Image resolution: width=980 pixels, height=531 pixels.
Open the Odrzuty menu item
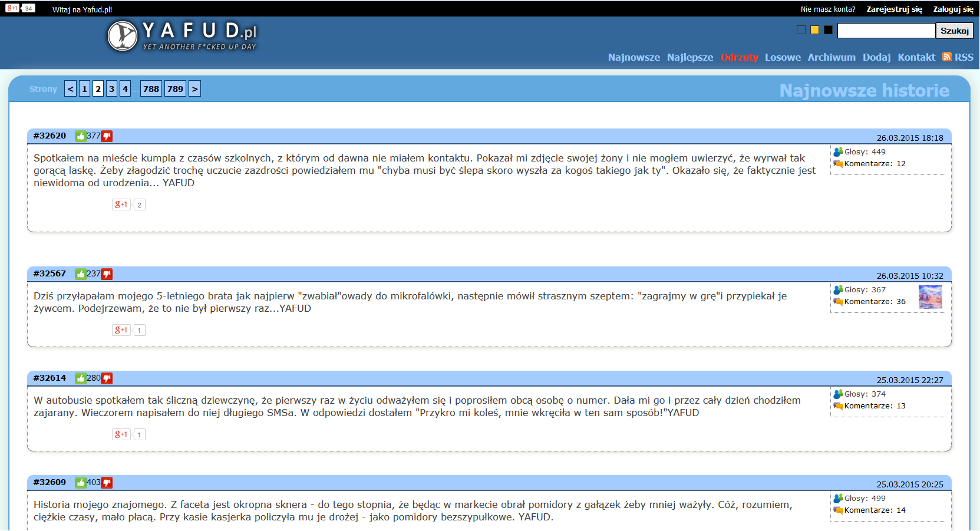pos(739,57)
